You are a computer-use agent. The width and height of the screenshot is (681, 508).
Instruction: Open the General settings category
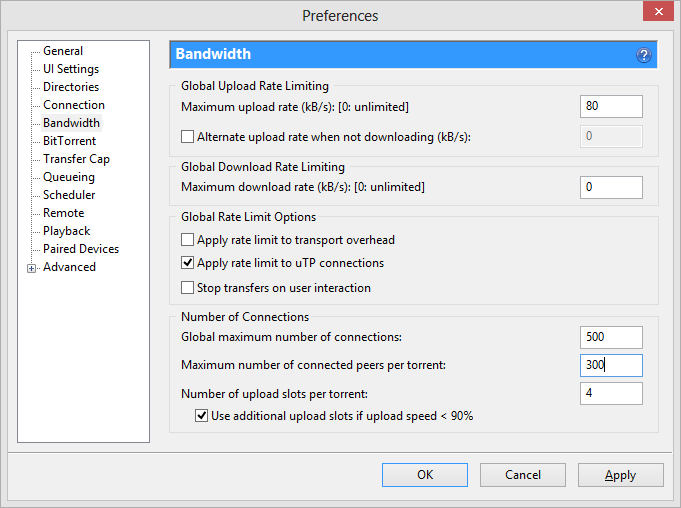click(x=63, y=51)
